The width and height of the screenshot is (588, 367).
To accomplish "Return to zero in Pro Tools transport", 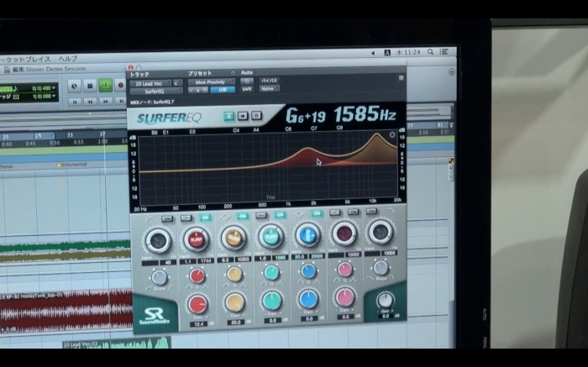I will pos(75,102).
